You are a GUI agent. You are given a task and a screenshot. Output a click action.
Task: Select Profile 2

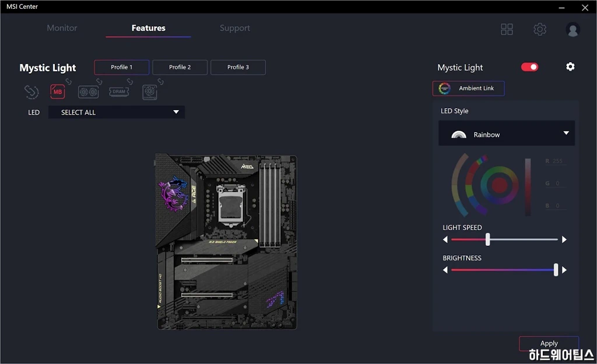[180, 67]
